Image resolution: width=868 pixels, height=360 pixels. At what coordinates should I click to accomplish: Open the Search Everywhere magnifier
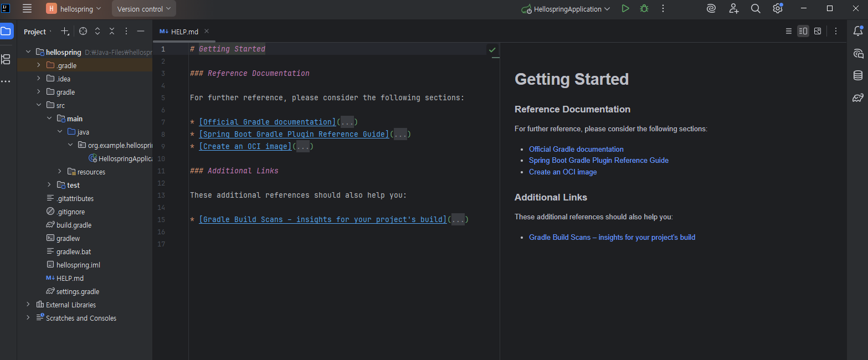755,9
